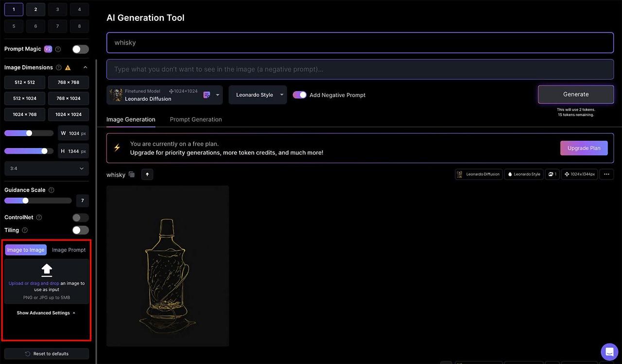Enable the ControlNet switch
Viewport: 622px width, 364px height.
(81, 218)
